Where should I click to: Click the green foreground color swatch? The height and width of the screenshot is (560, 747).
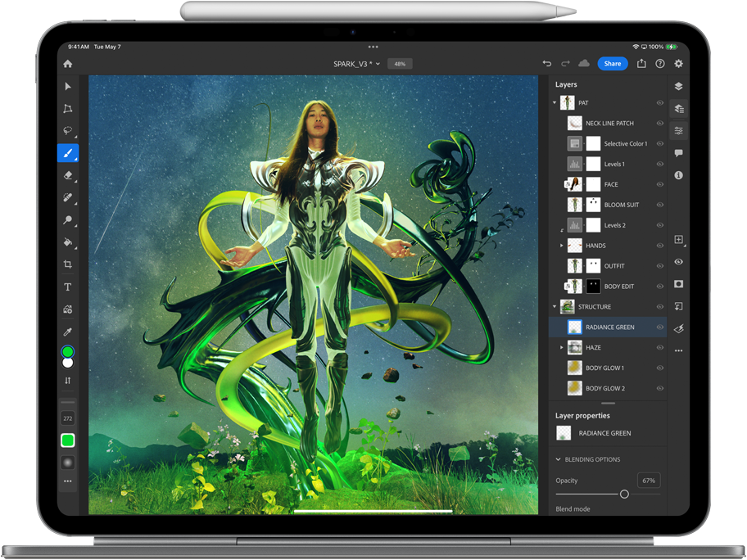tap(68, 351)
